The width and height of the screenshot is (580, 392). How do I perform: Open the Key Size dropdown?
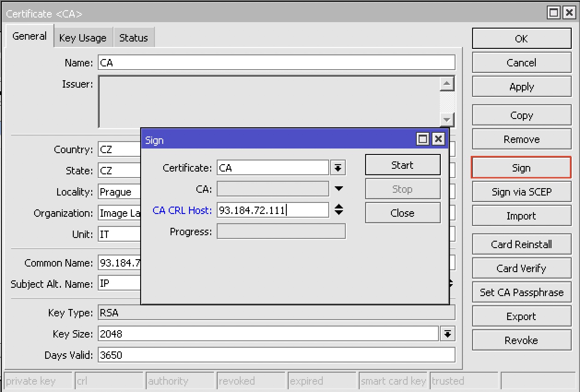447,334
